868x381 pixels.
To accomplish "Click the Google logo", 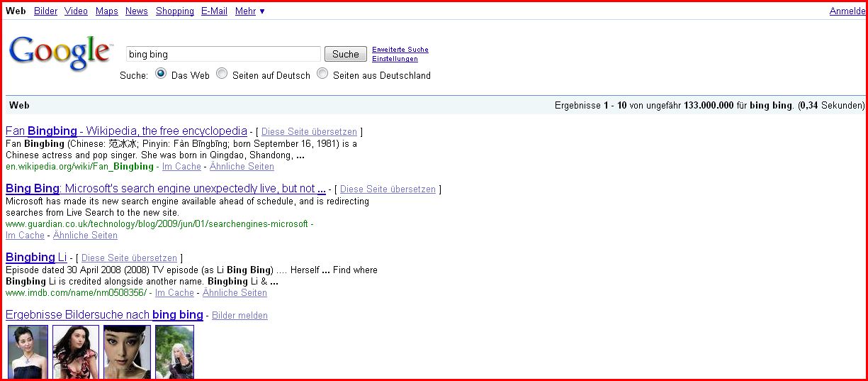I will (x=60, y=53).
